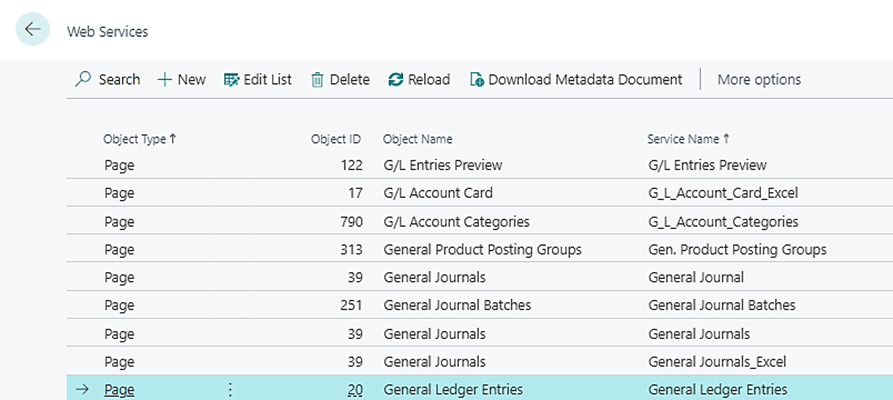Click the back arrow button
Viewport: 893px width, 400px height.
point(33,30)
